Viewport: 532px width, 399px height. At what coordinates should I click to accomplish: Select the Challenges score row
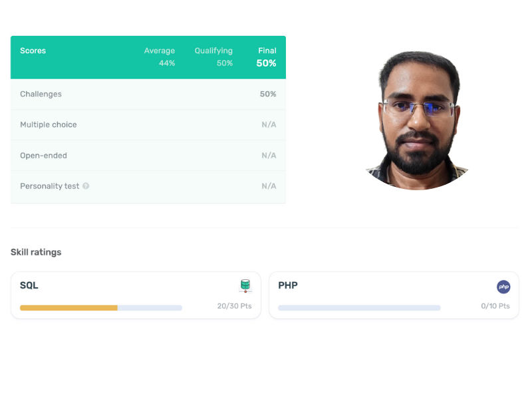148,94
